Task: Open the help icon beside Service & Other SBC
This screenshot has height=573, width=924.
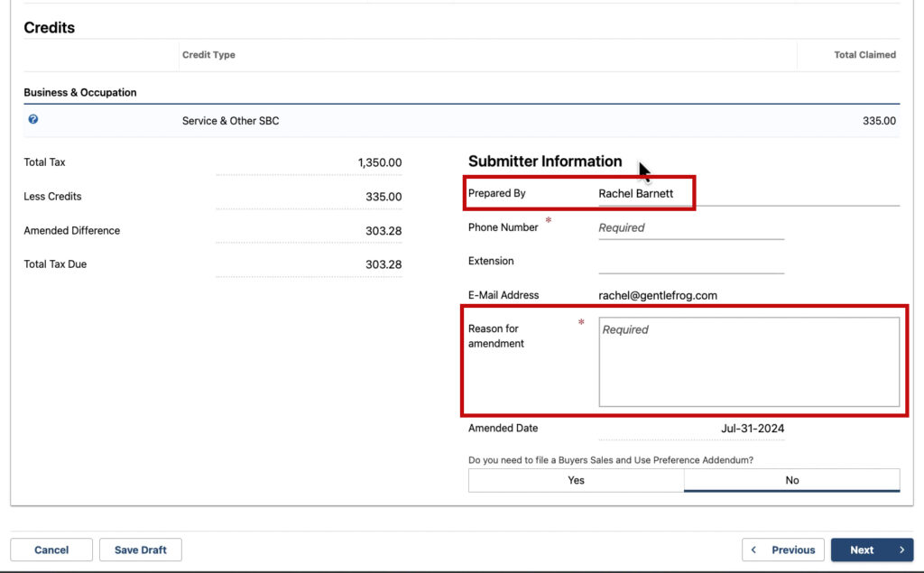Action: (34, 119)
